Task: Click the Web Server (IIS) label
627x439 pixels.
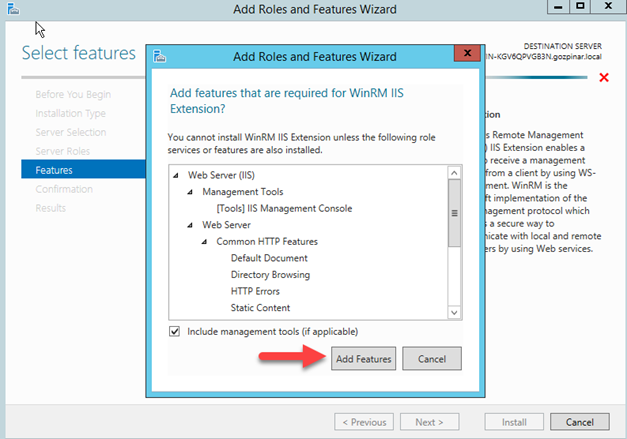Action: point(221,175)
